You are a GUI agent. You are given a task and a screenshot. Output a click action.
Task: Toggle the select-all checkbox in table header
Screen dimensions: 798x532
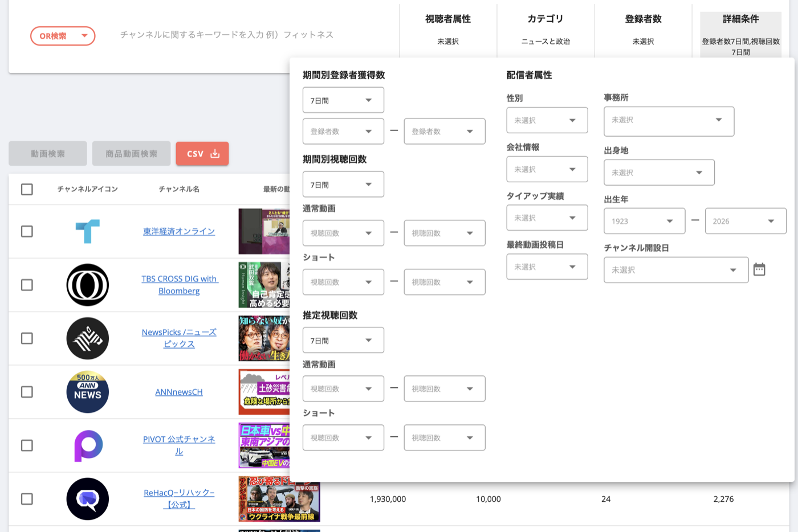[x=27, y=189]
